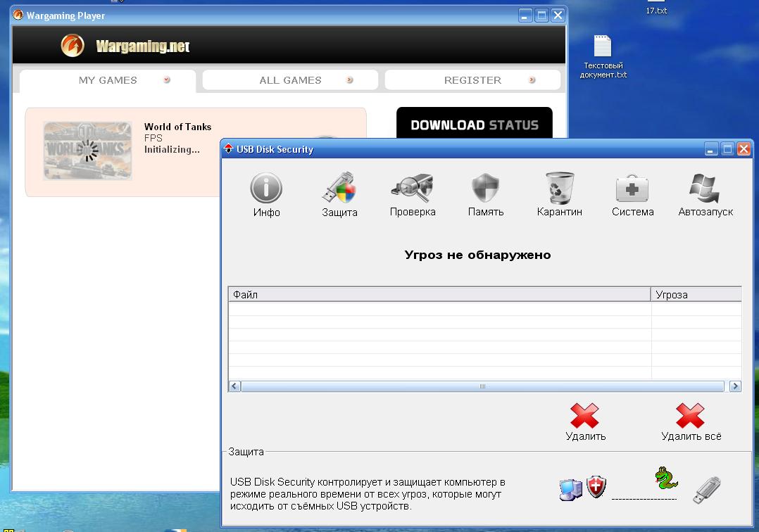Switch to the MY GAMES tab
This screenshot has width=759, height=532.
click(108, 80)
